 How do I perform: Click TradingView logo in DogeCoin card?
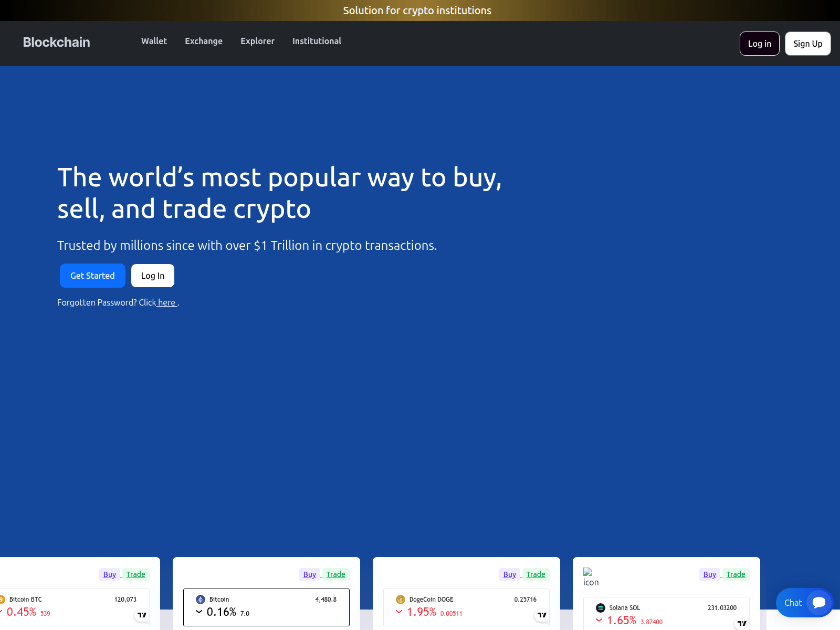click(x=542, y=615)
